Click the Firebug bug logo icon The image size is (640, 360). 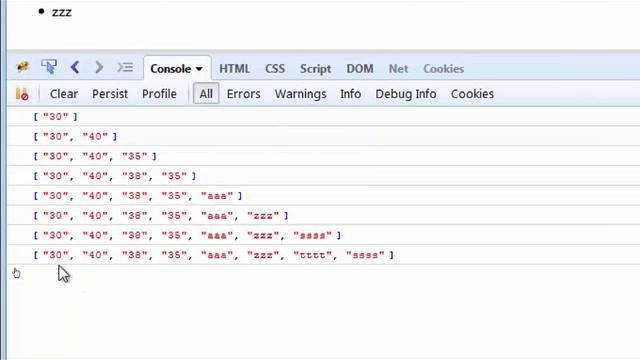[23, 67]
